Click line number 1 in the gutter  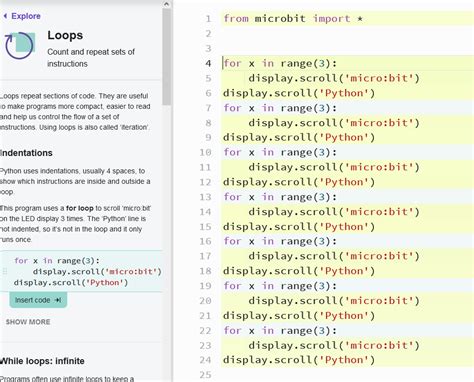(x=208, y=19)
